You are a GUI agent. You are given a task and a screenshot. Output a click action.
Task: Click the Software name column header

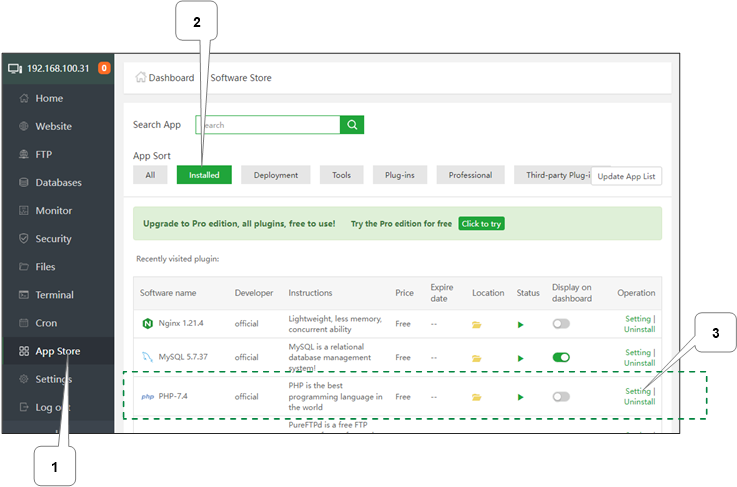[168, 292]
